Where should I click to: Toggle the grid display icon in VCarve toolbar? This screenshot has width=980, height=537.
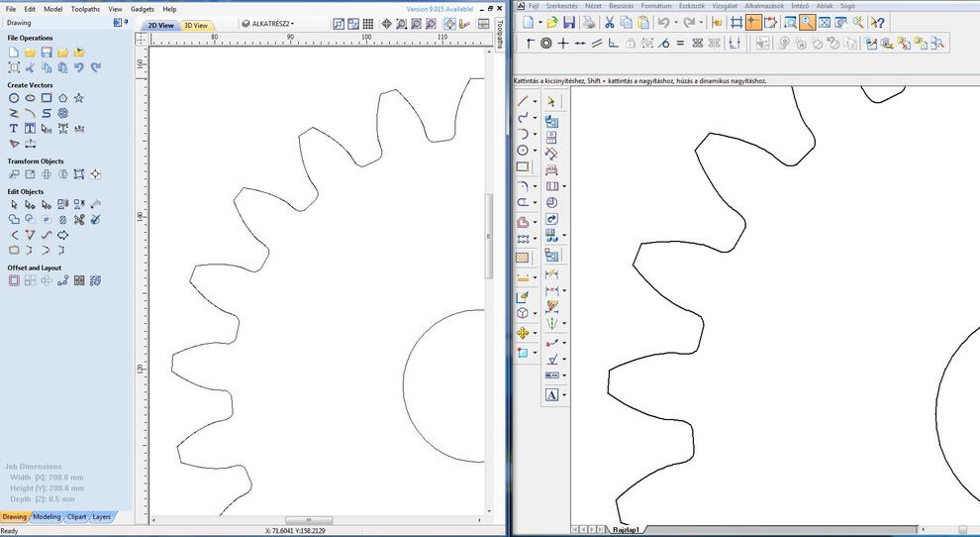tap(368, 24)
